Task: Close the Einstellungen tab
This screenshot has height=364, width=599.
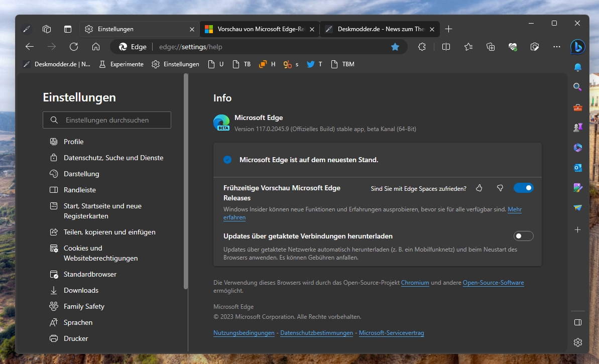Action: pyautogui.click(x=192, y=29)
